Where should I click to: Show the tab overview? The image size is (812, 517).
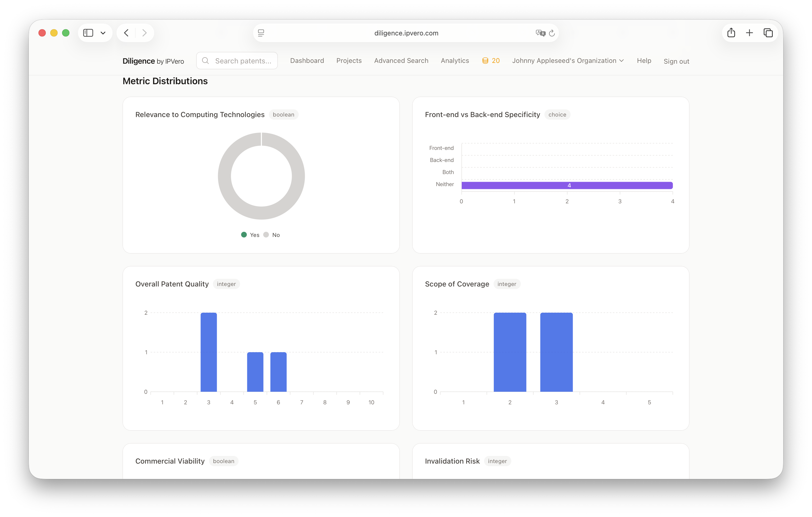(x=769, y=33)
